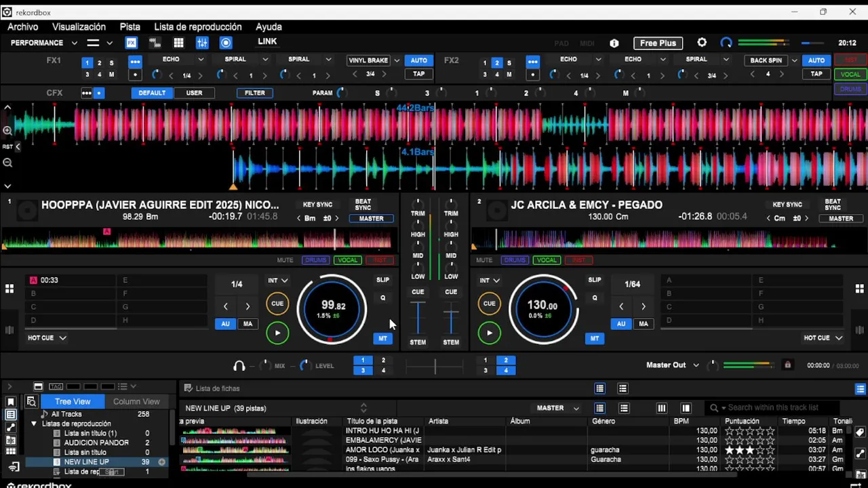Toggle deck 1 DRUMS stem mute

[x=315, y=260]
